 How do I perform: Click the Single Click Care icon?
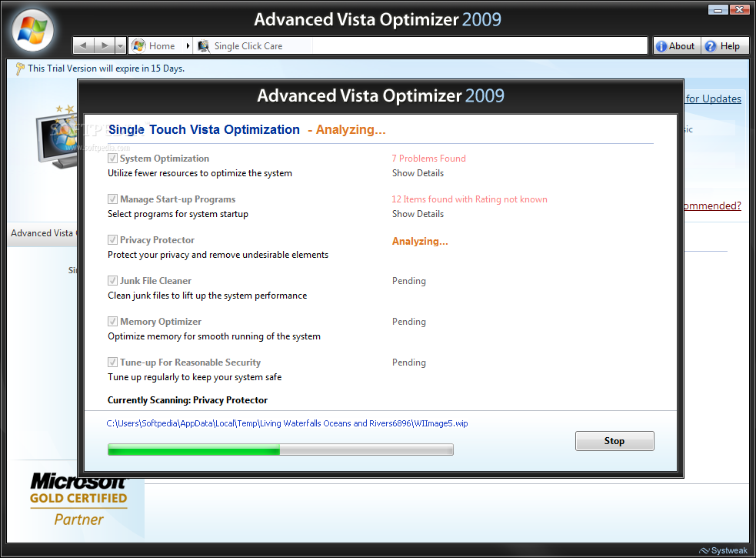(x=204, y=46)
